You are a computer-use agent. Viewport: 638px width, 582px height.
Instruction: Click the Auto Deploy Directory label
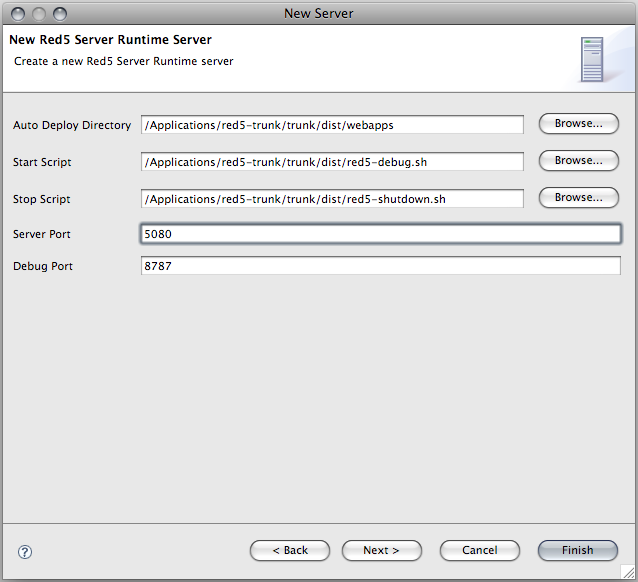[72, 125]
